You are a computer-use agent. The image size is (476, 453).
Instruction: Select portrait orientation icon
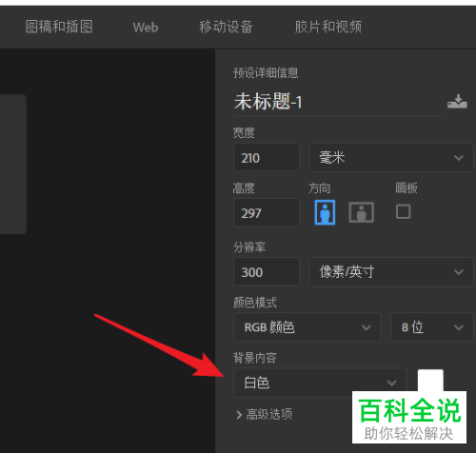(x=325, y=212)
